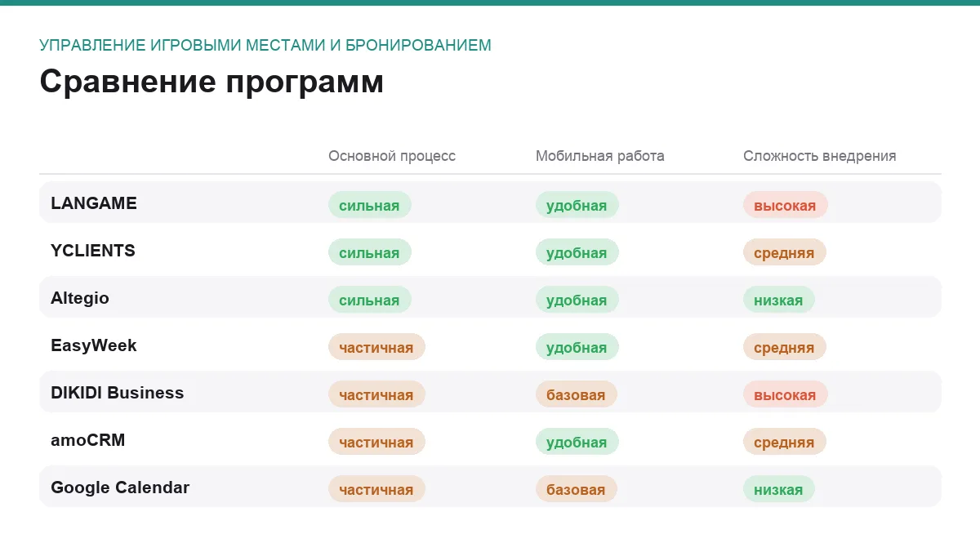Click "средняя" badge in YCLIENTS row

[785, 252]
